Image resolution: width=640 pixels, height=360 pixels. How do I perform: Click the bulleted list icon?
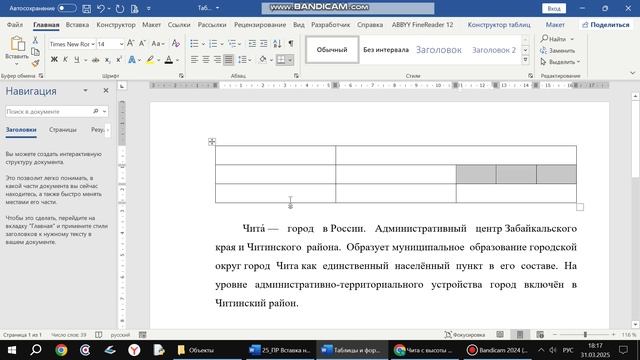coord(194,43)
